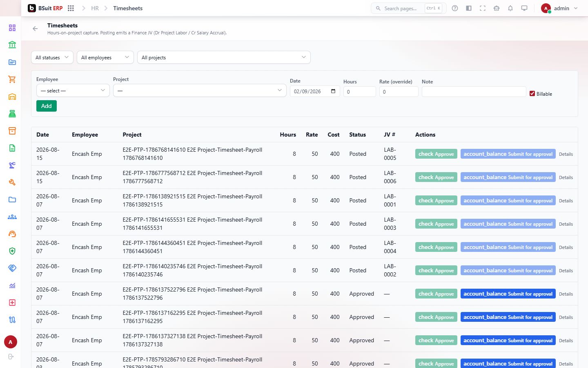
Task: Go back using the arrow beside Timesheets
Action: (35, 29)
